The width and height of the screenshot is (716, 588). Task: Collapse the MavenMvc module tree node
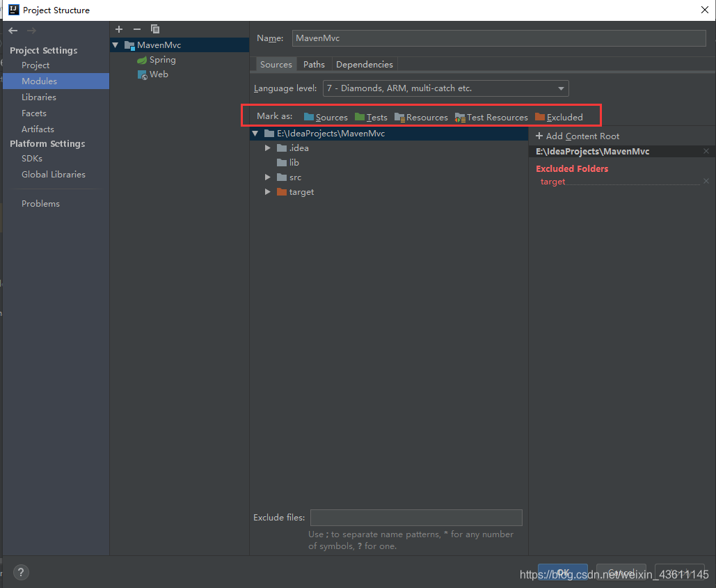click(116, 45)
